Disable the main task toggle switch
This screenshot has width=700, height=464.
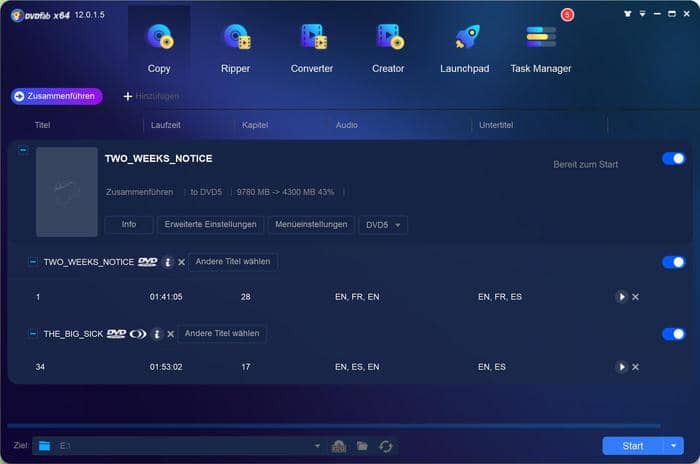point(674,159)
